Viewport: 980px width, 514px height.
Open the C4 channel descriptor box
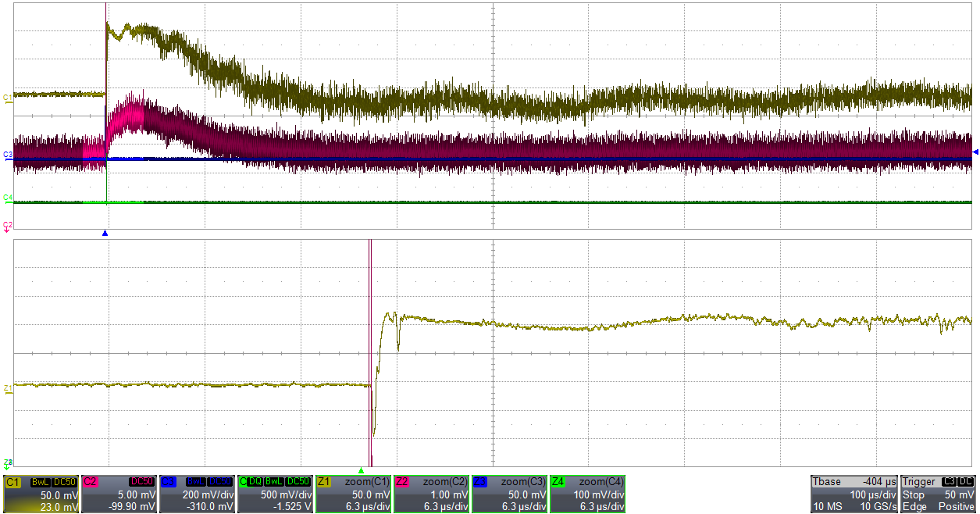click(275, 494)
